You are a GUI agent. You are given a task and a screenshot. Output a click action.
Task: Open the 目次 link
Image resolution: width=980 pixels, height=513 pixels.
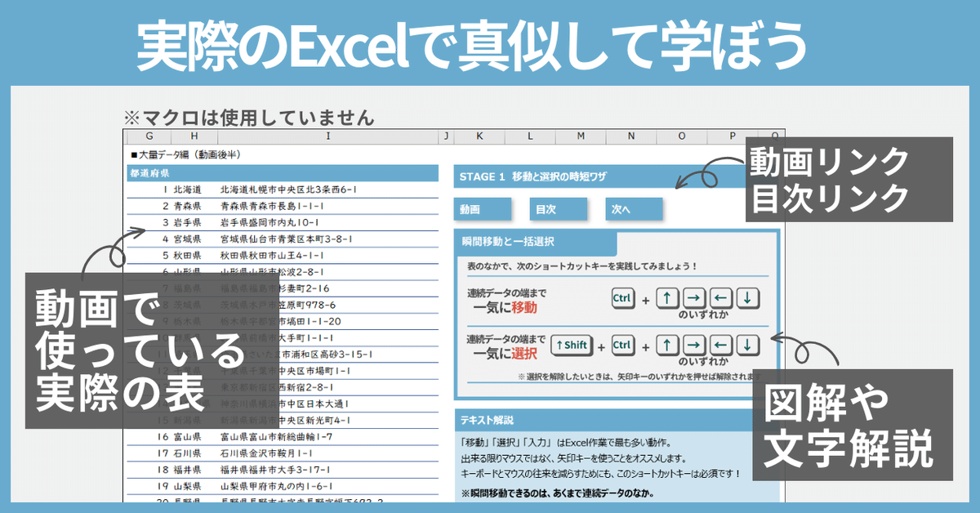pyautogui.click(x=559, y=209)
